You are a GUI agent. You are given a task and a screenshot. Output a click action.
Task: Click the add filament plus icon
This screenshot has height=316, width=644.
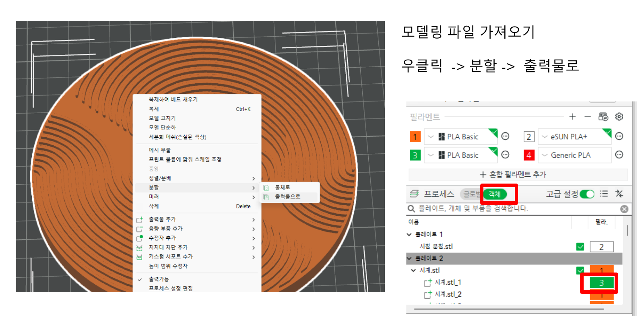click(572, 117)
